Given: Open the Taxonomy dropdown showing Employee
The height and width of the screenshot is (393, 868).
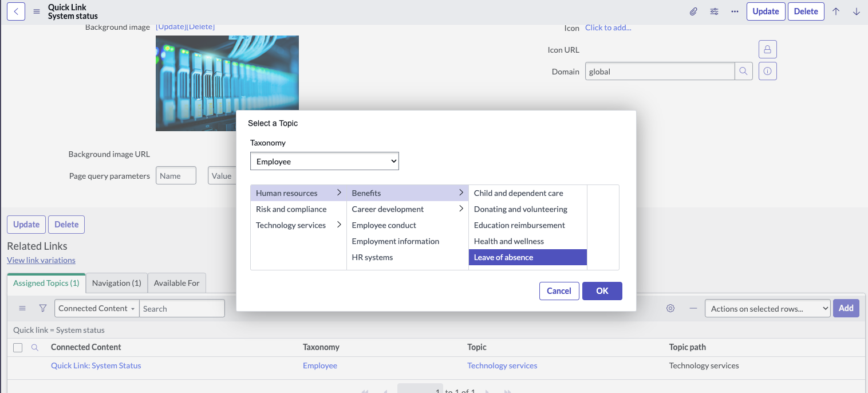Looking at the screenshot, I should click(325, 162).
